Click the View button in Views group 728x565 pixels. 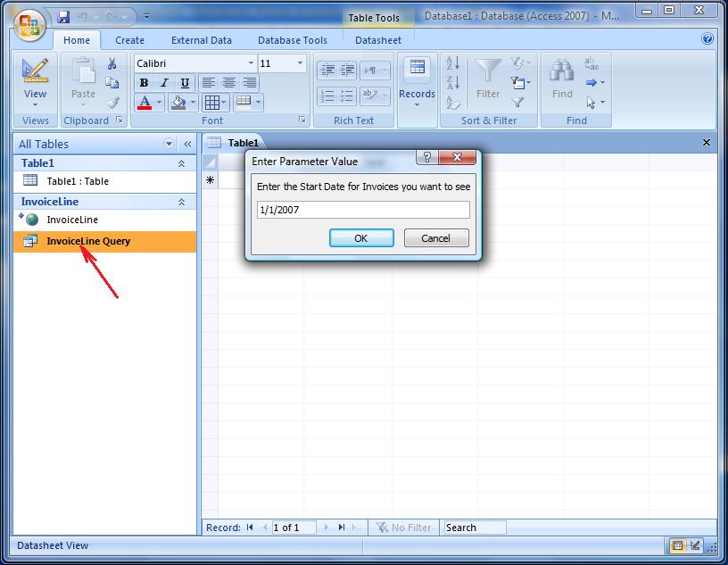coord(35,83)
